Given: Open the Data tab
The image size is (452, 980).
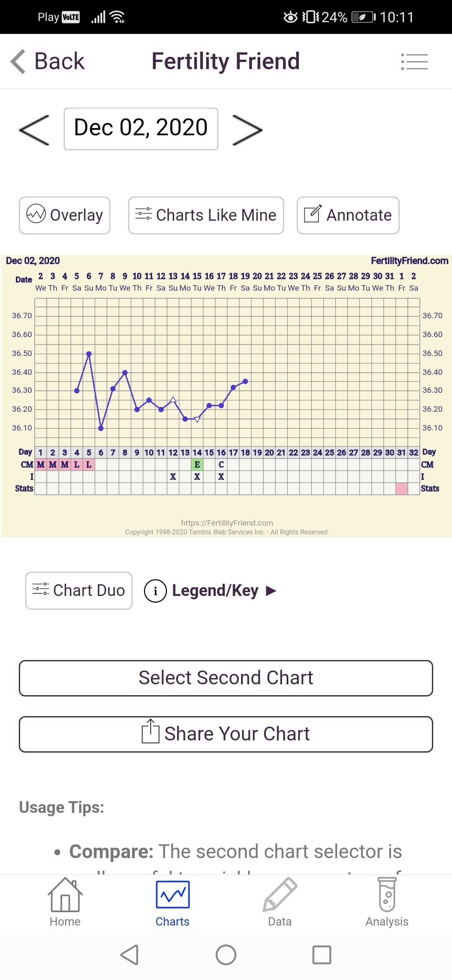Looking at the screenshot, I should (x=280, y=903).
